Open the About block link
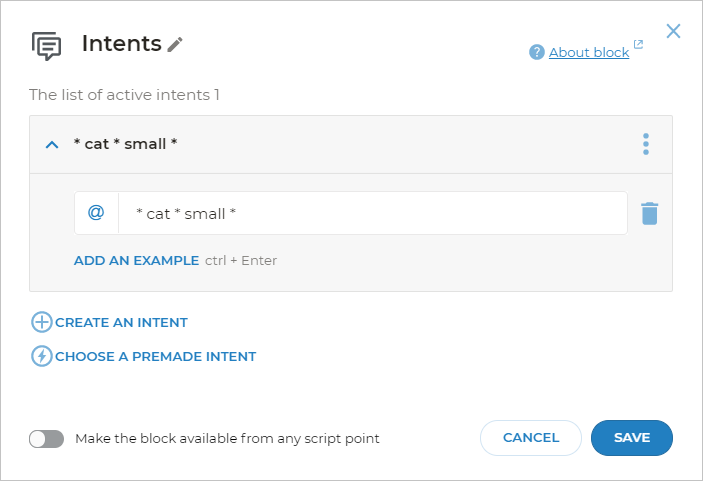This screenshot has width=703, height=481. (588, 52)
